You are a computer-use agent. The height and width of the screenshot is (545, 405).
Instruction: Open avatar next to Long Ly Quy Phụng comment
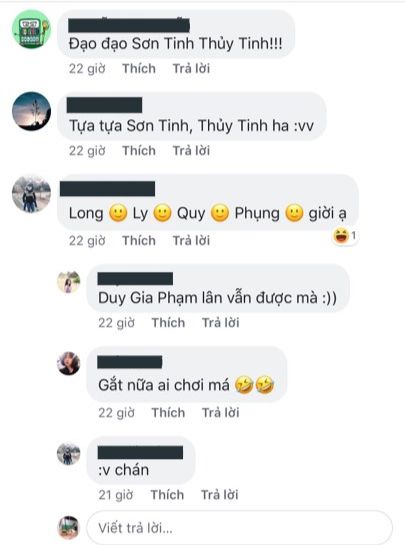(31, 194)
